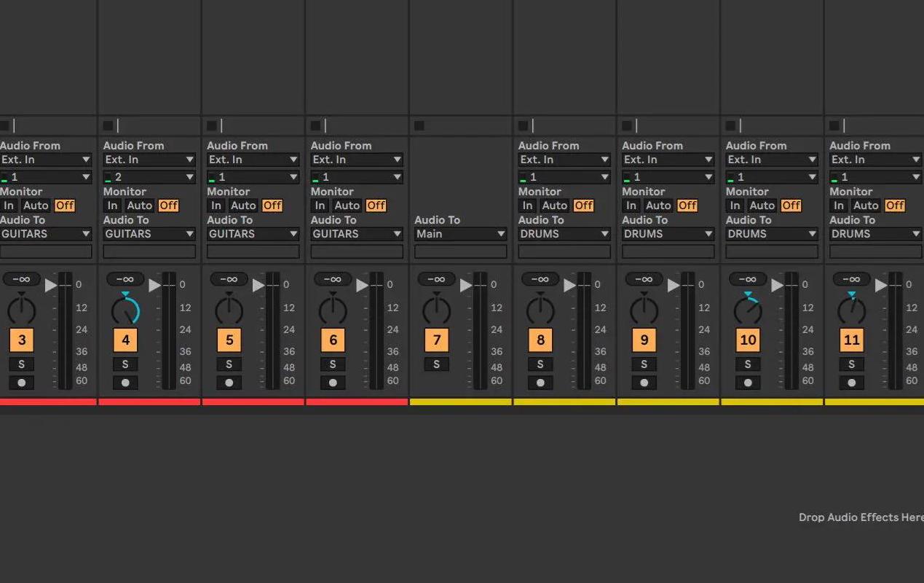Solo track 5 with its S button
Viewport: 924px width, 583px height.
229,364
